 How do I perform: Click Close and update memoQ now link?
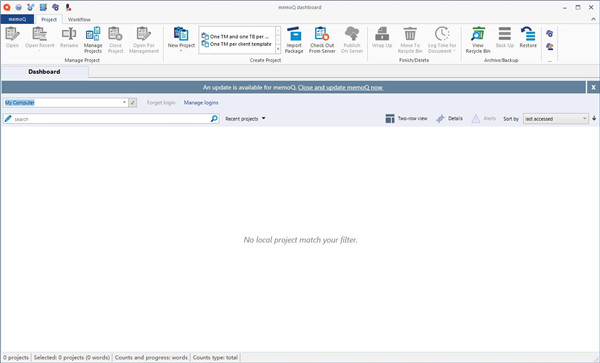coord(340,88)
